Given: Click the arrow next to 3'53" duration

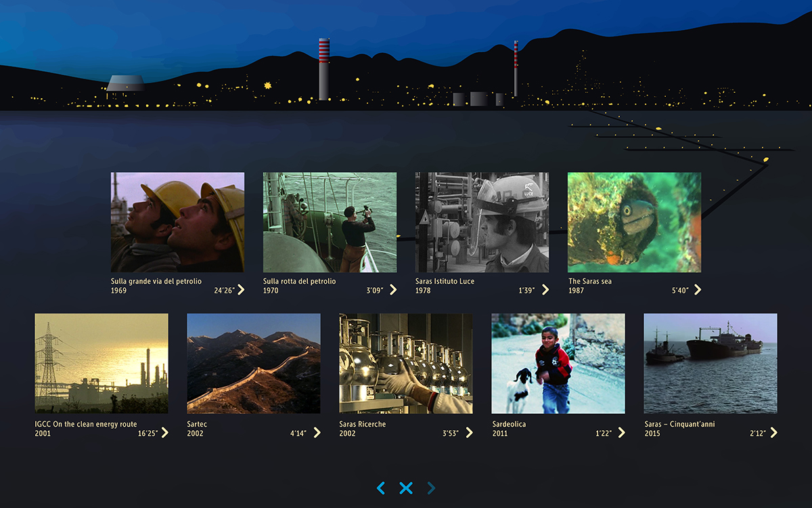Looking at the screenshot, I should coord(470,433).
